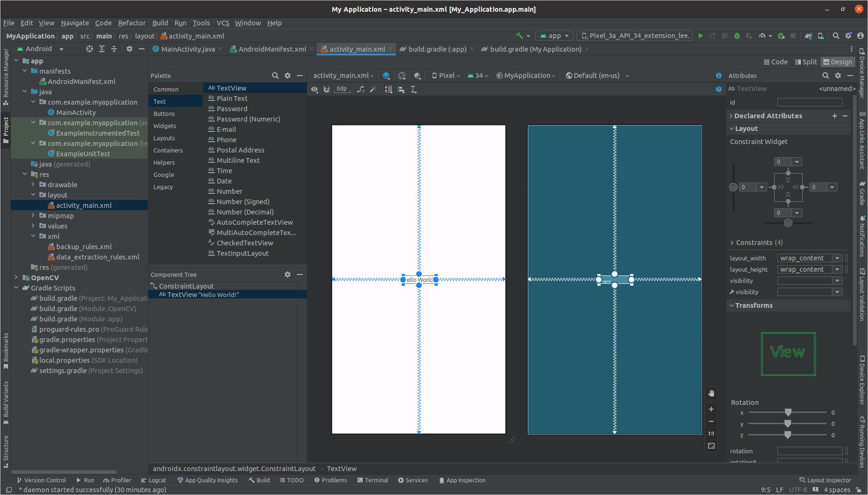
Task: Click the TextView id input field
Action: coord(810,102)
